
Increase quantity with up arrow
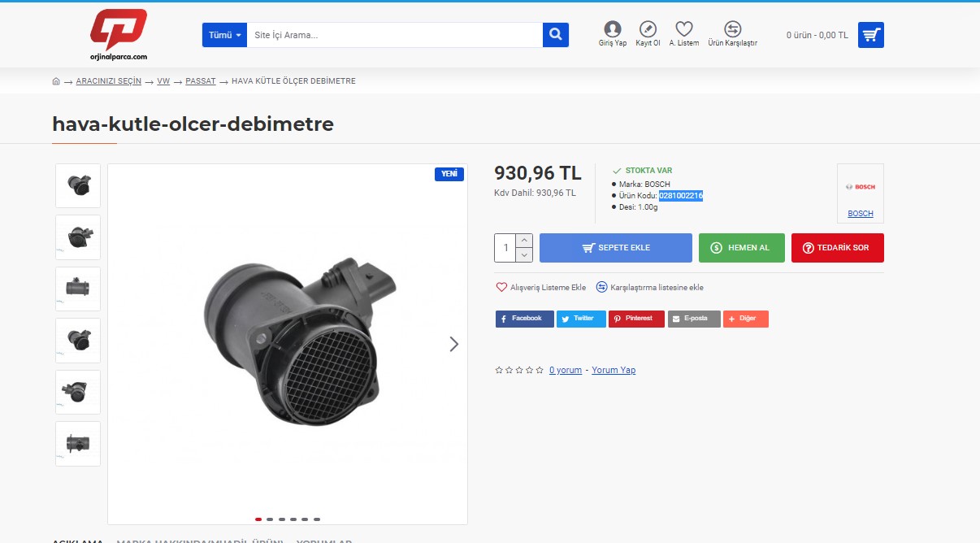click(524, 241)
